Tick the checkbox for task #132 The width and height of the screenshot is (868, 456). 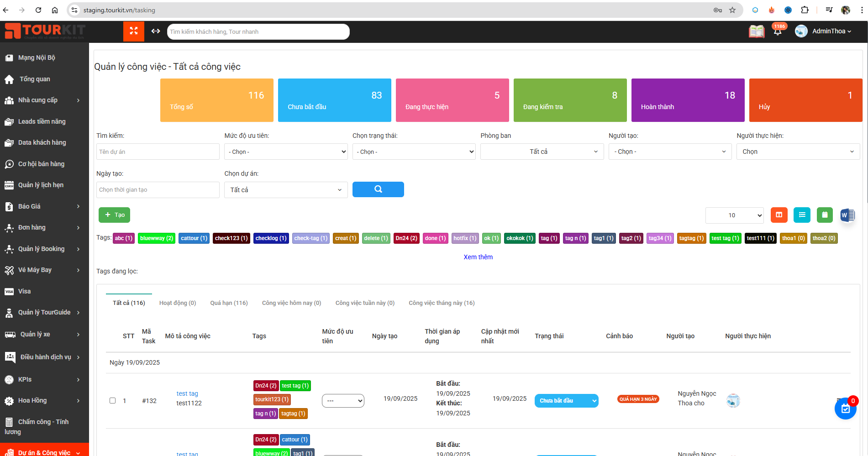coord(112,401)
